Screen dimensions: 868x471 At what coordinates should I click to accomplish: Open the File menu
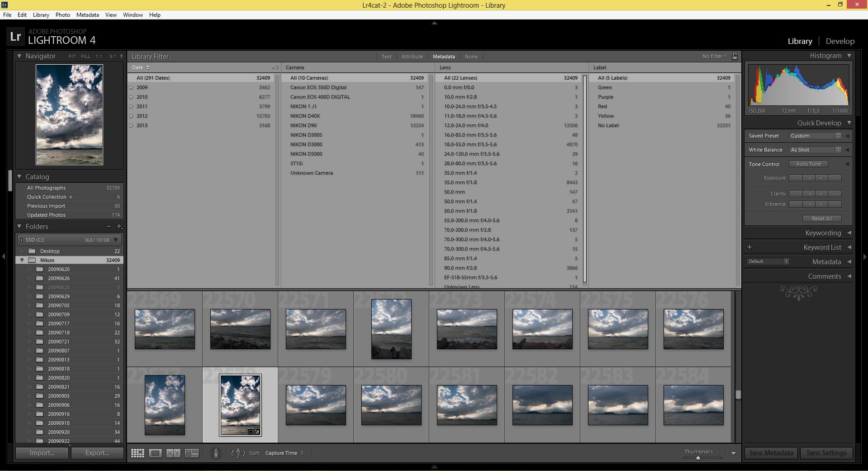point(7,14)
